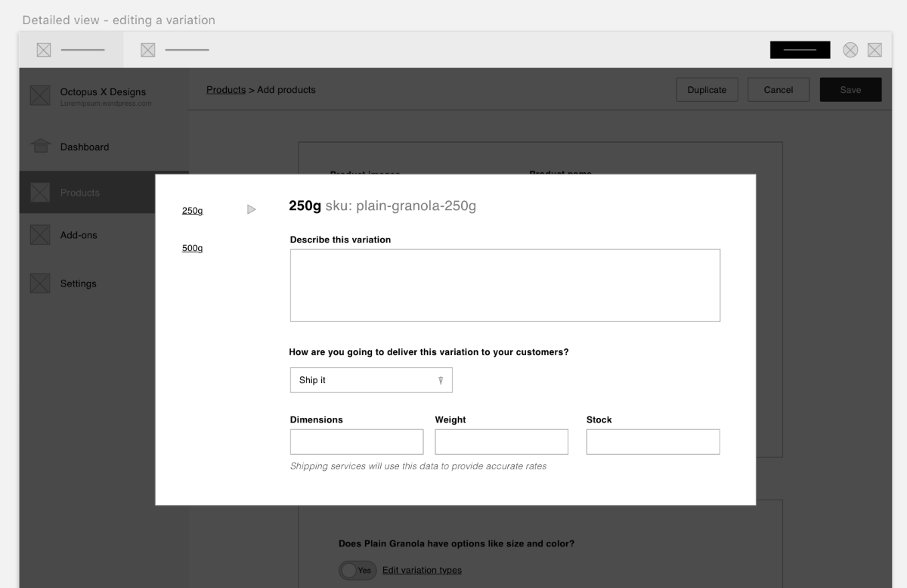Viewport: 907px width, 588px height.
Task: Open the Ship it delivery dropdown
Action: pos(371,380)
